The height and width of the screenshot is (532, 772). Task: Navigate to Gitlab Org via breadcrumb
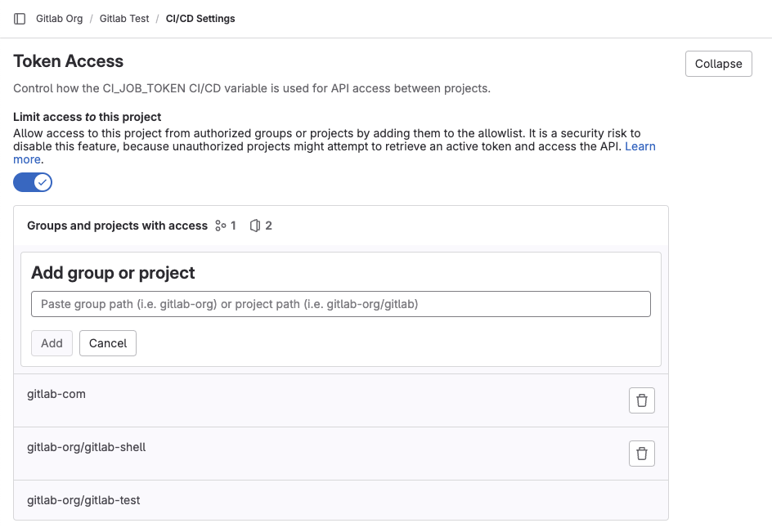pos(59,18)
